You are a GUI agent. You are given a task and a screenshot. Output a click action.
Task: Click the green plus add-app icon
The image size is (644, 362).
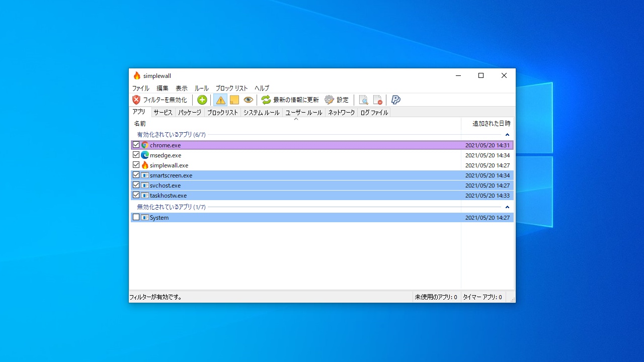point(202,100)
